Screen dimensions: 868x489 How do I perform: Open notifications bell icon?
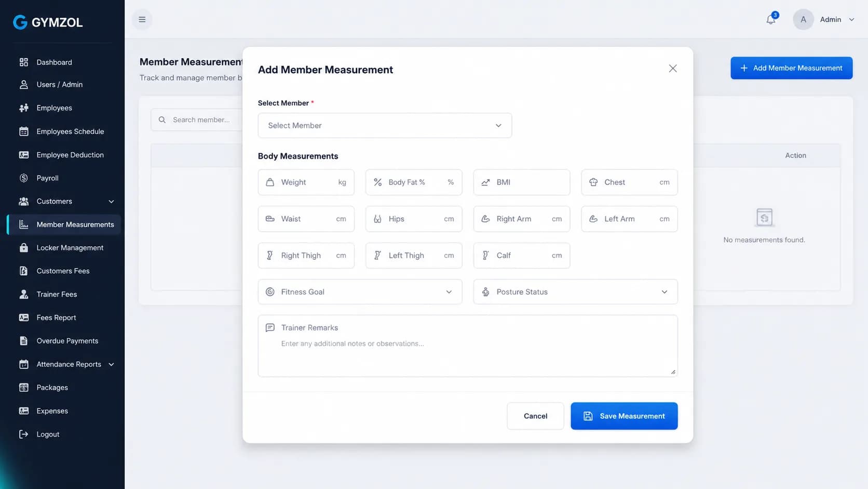[771, 20]
